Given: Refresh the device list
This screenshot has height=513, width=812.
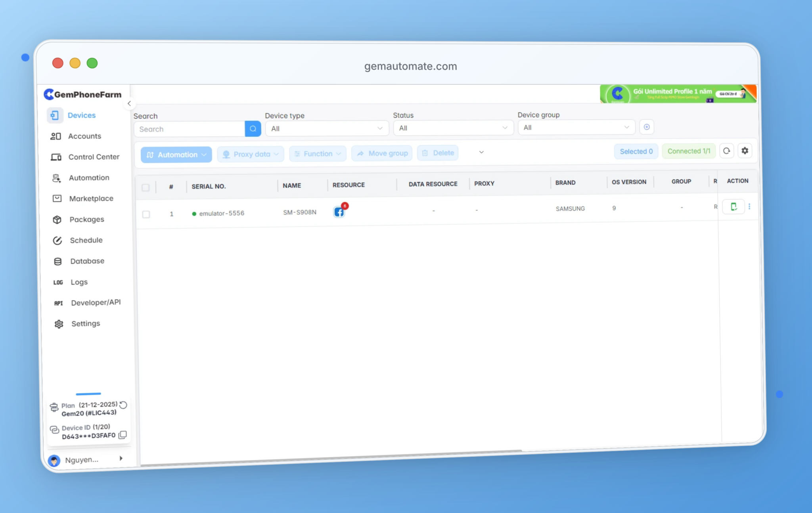Looking at the screenshot, I should pyautogui.click(x=727, y=151).
